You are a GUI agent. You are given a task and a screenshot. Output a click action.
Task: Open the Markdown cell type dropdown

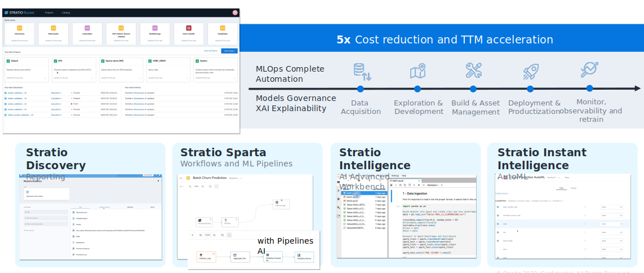tap(433, 185)
